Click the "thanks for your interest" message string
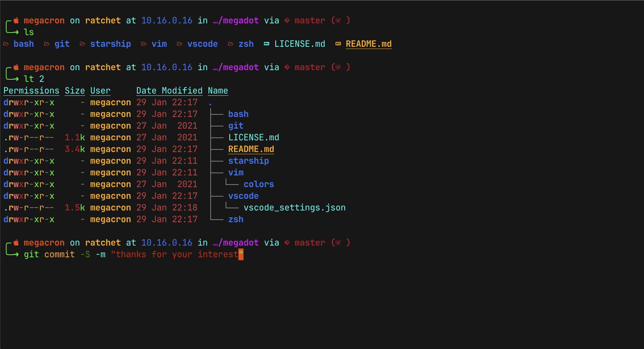Screen dimensions: 644x349 pyautogui.click(x=177, y=254)
